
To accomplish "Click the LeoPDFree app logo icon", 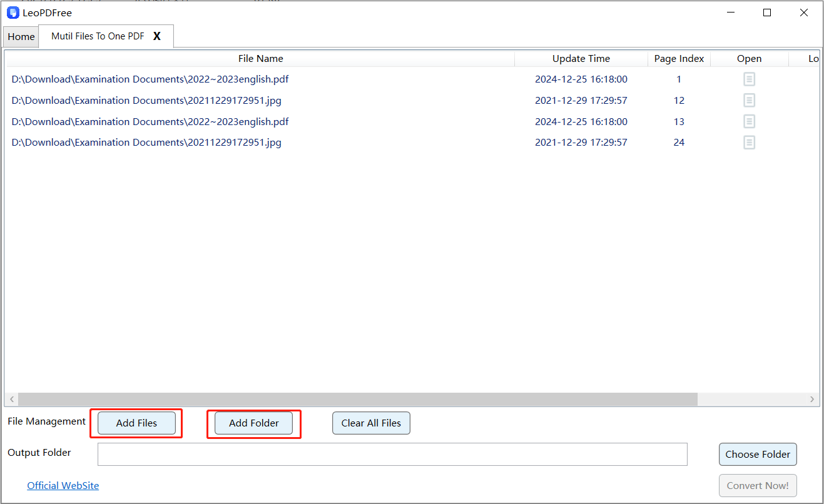I will 13,13.
